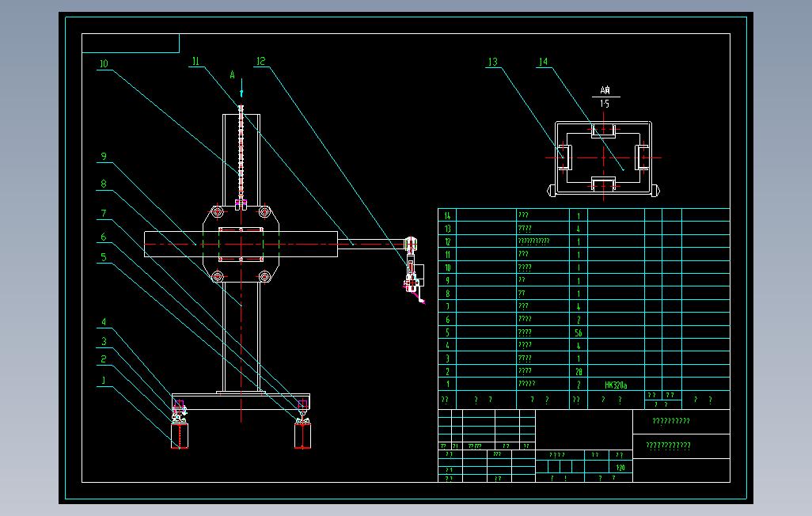Select callout label 13 near section view

[x=492, y=63]
